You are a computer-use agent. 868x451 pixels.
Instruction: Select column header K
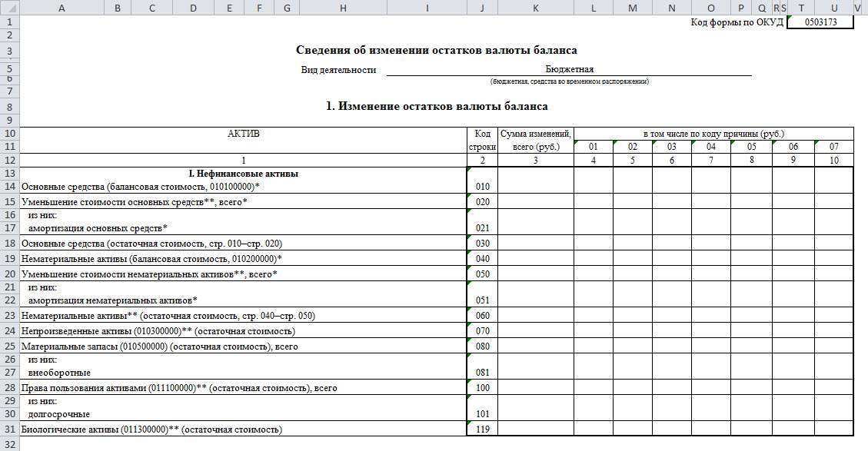[535, 7]
